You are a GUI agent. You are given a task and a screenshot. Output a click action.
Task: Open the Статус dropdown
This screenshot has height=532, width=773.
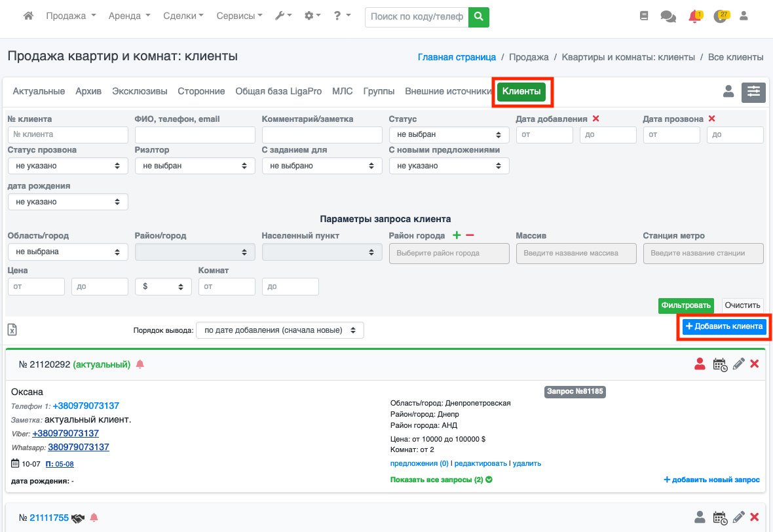pyautogui.click(x=449, y=134)
